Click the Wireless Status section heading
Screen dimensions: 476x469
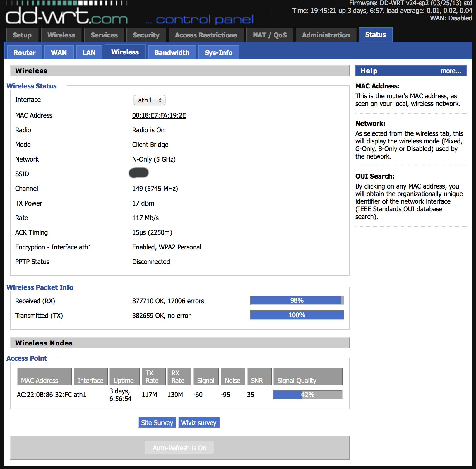[32, 86]
